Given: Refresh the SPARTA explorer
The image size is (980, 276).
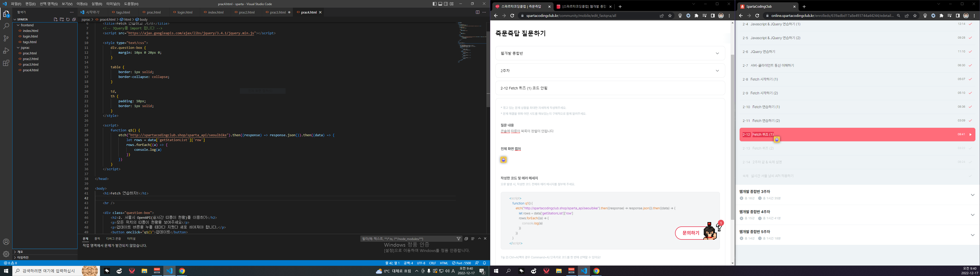Looking at the screenshot, I should coord(68,19).
